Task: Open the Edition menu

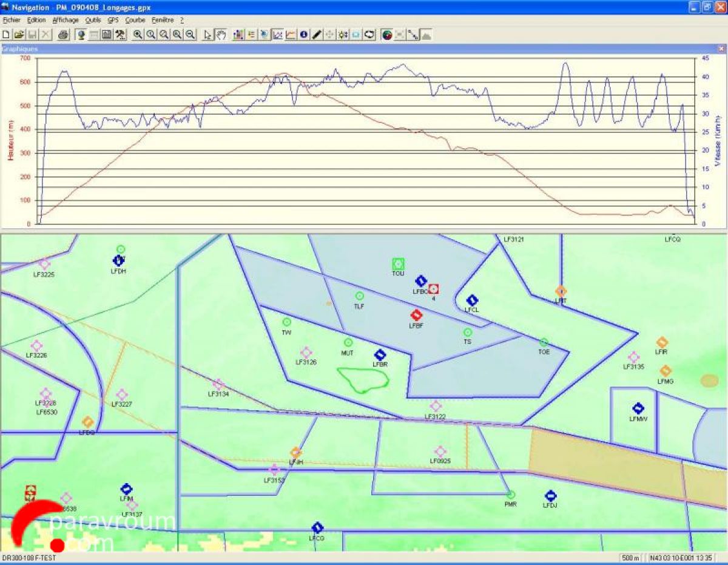Action: point(36,20)
